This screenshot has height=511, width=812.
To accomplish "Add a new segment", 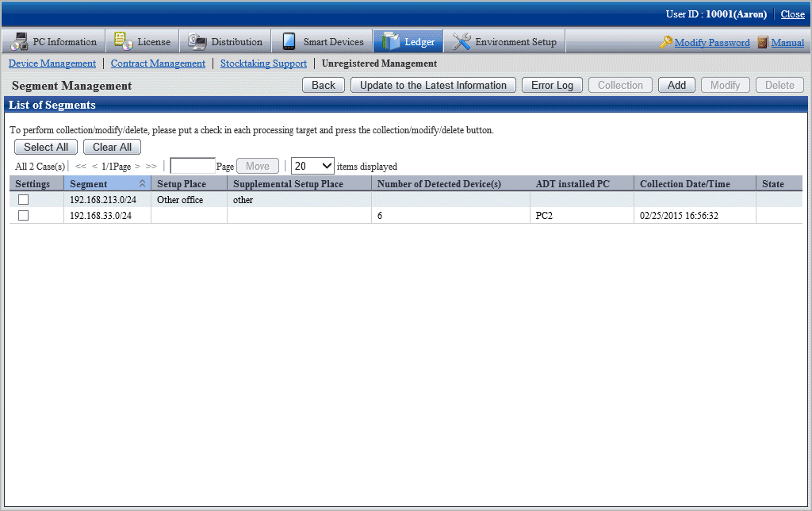I will click(x=676, y=85).
